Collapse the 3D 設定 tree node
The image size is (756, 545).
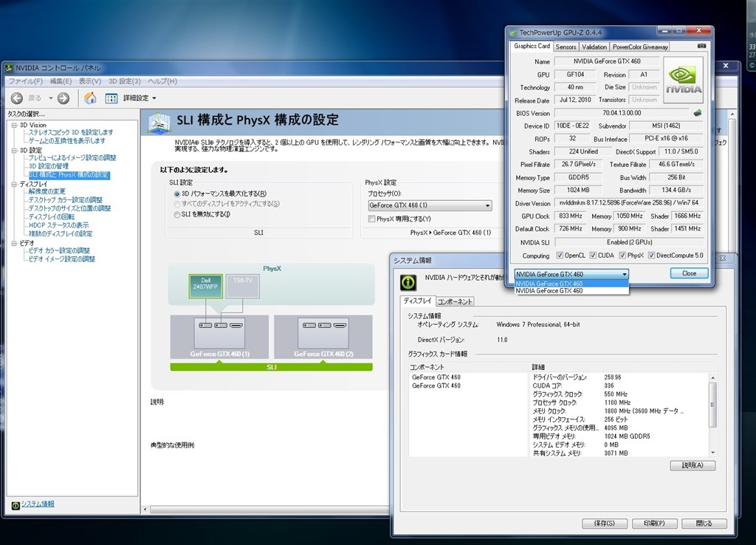pyautogui.click(x=14, y=151)
